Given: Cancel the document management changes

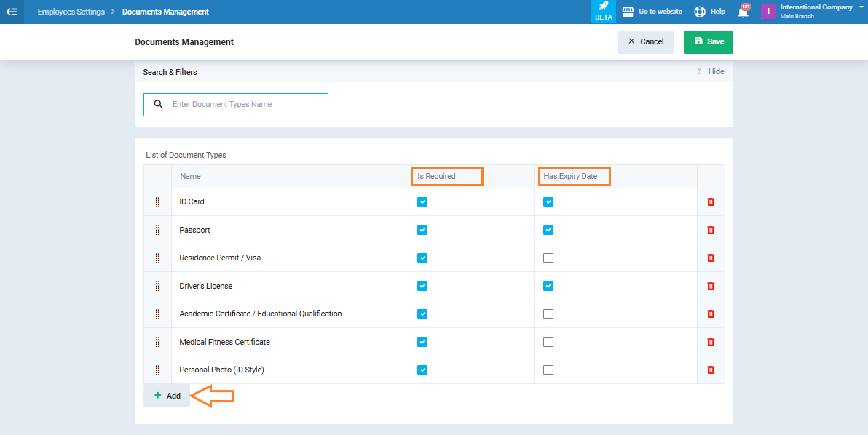Looking at the screenshot, I should tap(645, 42).
